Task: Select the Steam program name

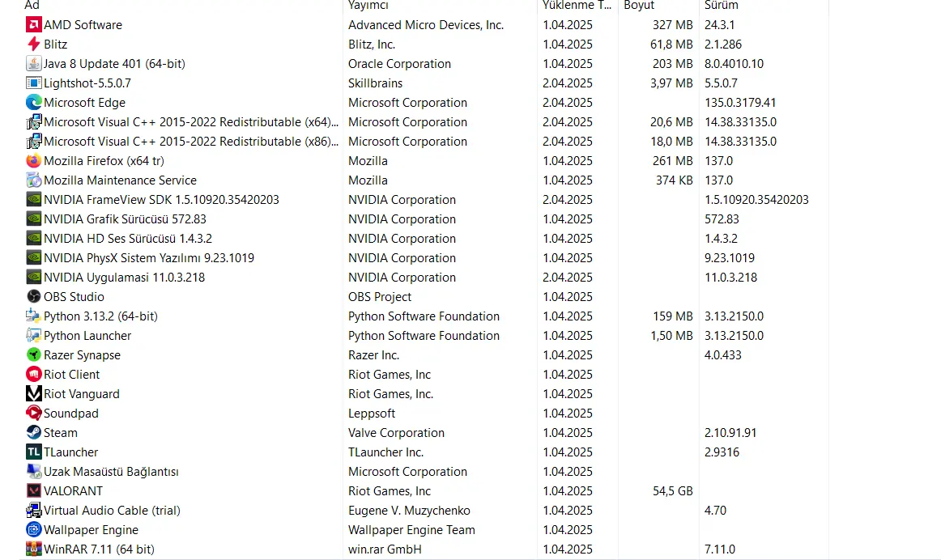Action: point(61,433)
